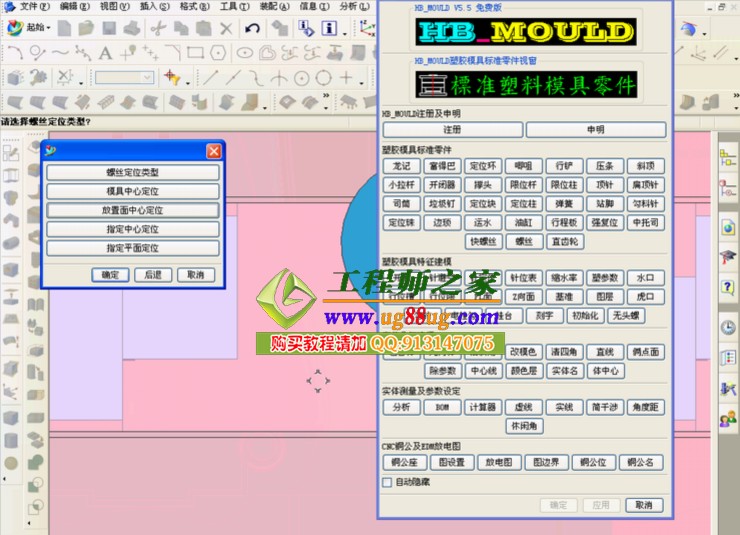
Task: Click the 弹簧 spring button
Action: [x=564, y=203]
